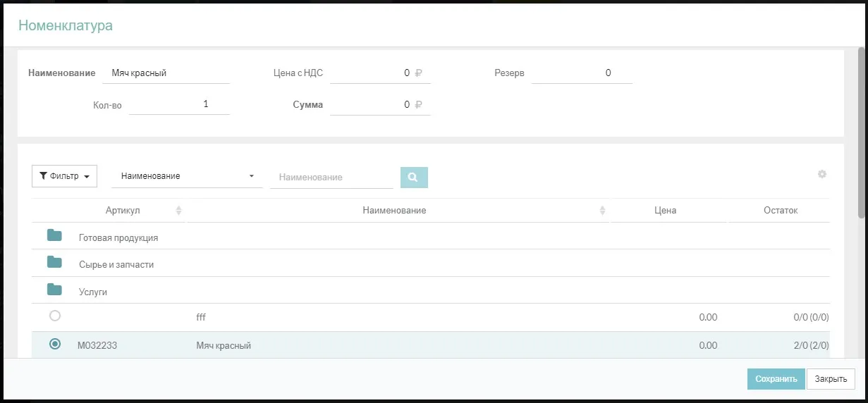Select the Мяч красный radio button
This screenshot has width=868, height=403.
[55, 345]
